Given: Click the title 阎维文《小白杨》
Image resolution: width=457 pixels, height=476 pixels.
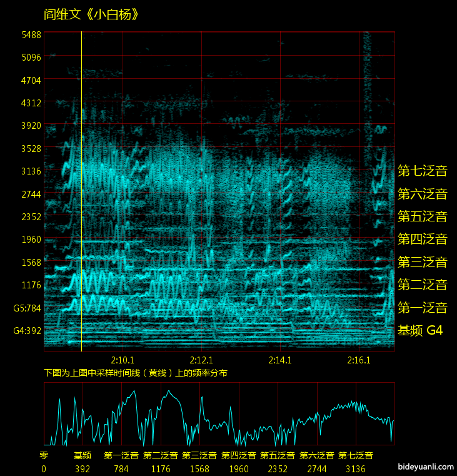Looking at the screenshot, I should tap(91, 14).
